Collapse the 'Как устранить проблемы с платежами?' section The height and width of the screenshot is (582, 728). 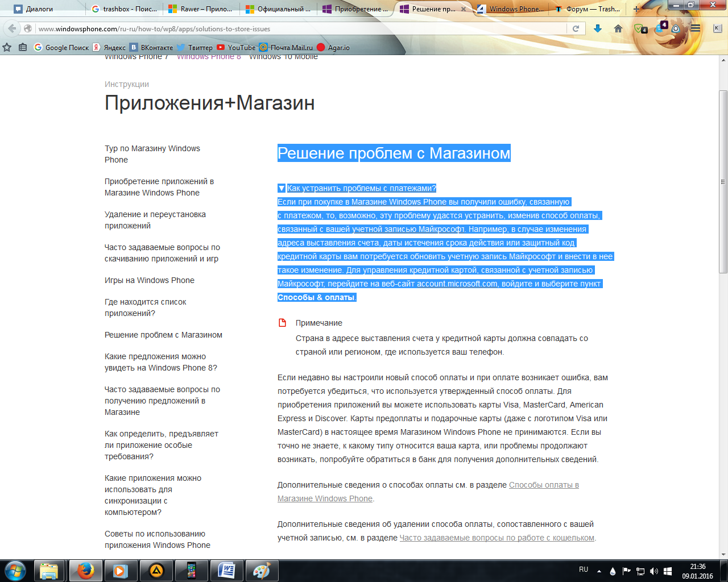coord(282,188)
